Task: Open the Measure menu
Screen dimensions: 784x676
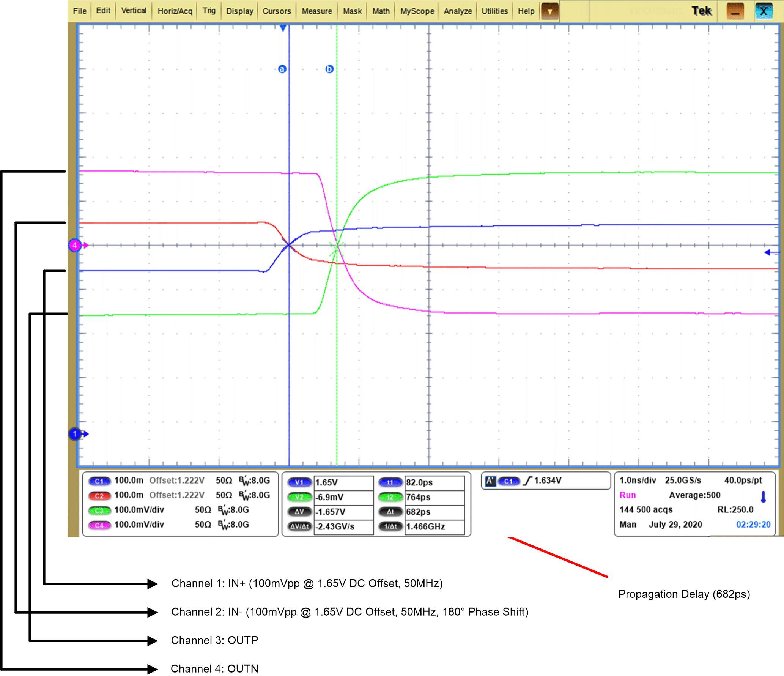Action: (x=316, y=11)
